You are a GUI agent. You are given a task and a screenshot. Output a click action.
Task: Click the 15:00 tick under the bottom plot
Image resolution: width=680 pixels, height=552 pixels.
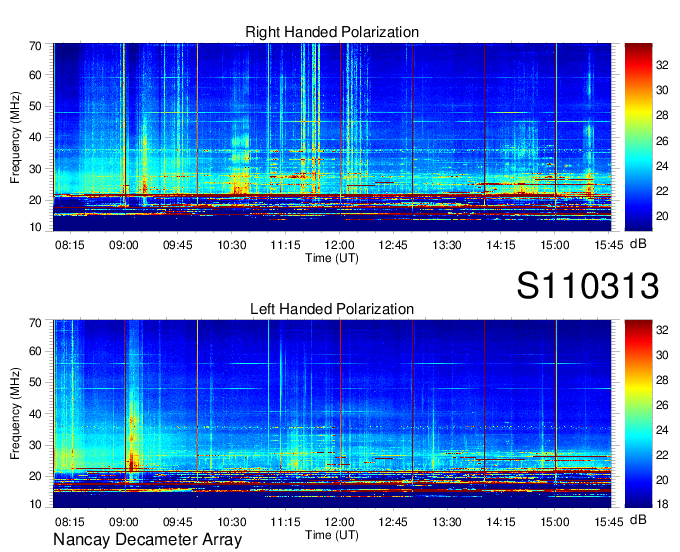(x=555, y=522)
